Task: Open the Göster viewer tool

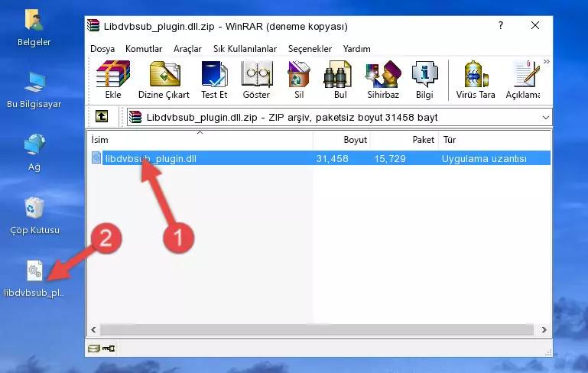Action: (x=256, y=79)
